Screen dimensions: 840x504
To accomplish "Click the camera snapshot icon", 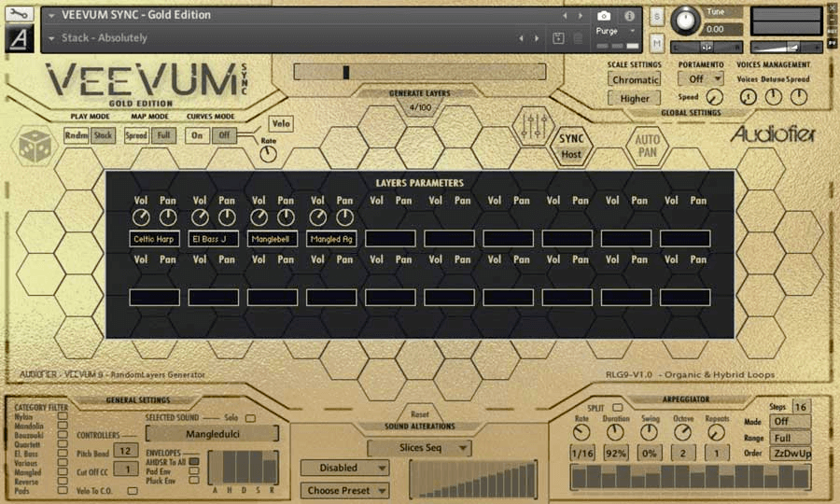I will pos(604,16).
